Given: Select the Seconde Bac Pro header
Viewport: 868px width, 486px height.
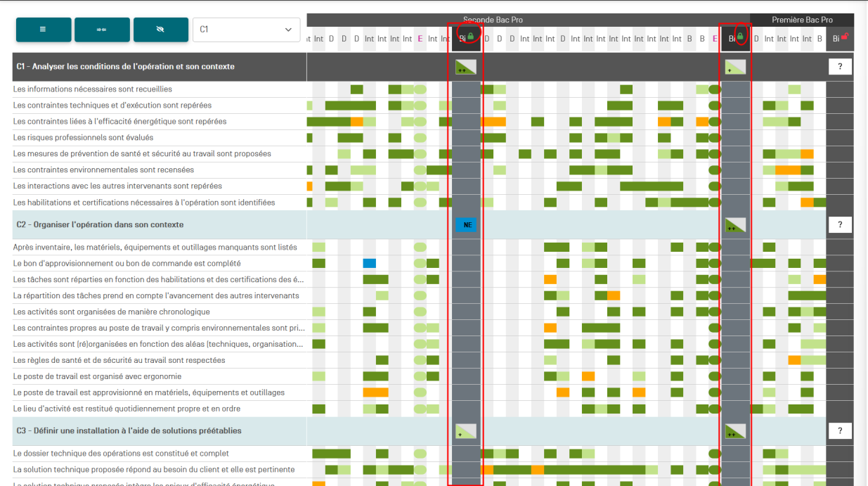Looking at the screenshot, I should 493,20.
